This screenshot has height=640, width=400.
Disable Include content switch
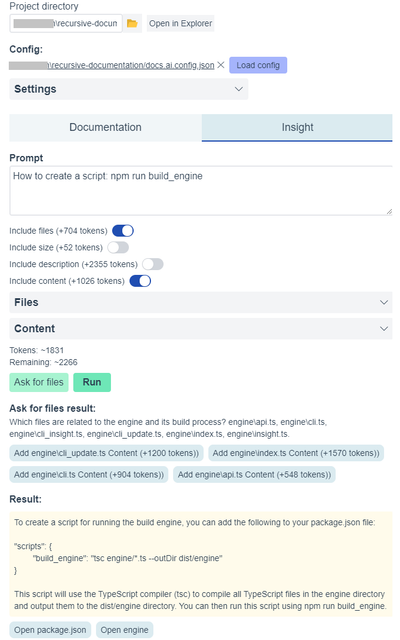140,281
